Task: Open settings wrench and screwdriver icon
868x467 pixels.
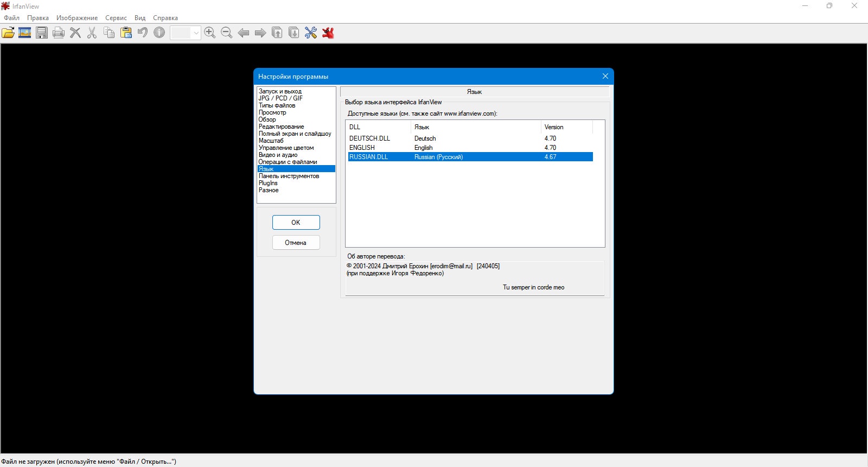Action: (x=311, y=33)
